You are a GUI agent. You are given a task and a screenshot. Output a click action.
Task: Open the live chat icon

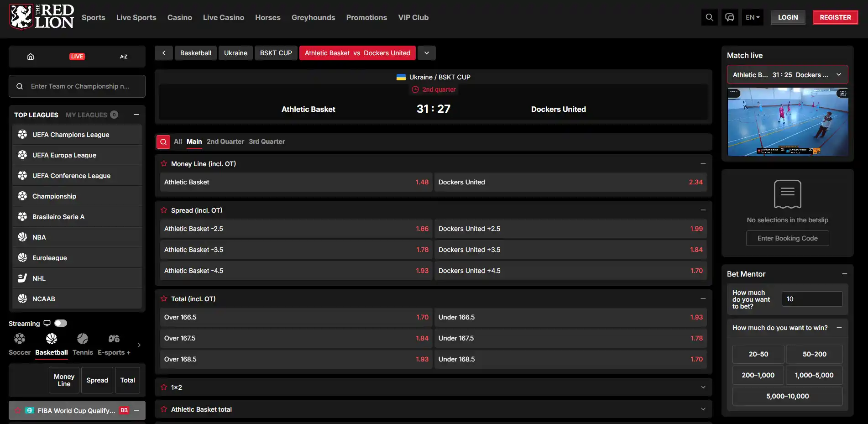point(730,17)
